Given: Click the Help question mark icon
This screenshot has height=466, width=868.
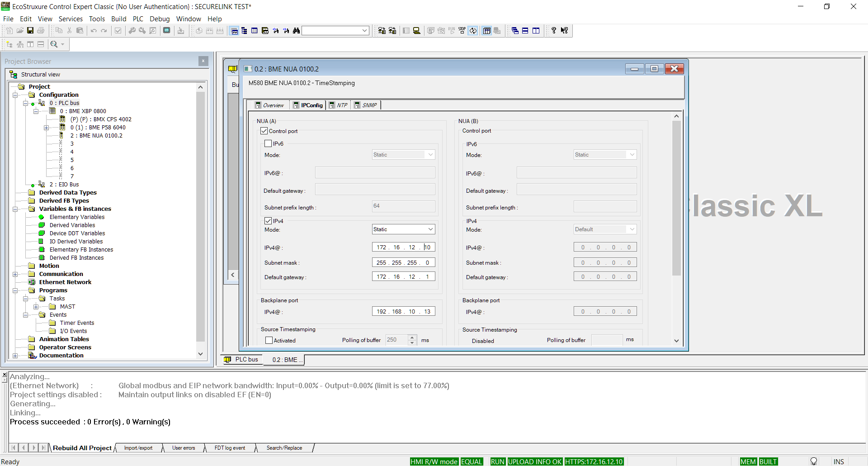Looking at the screenshot, I should [x=554, y=30].
